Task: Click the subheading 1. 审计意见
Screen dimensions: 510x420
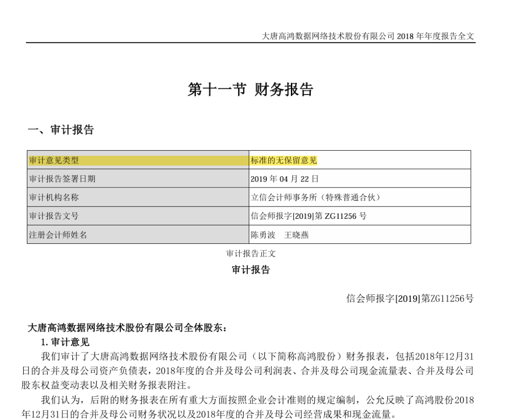Action: (65, 342)
